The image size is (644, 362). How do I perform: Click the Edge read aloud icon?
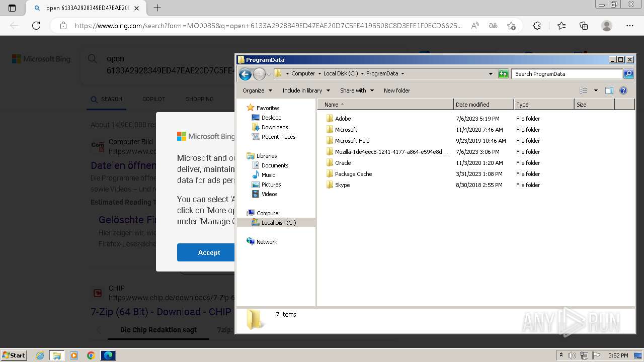coord(475,26)
